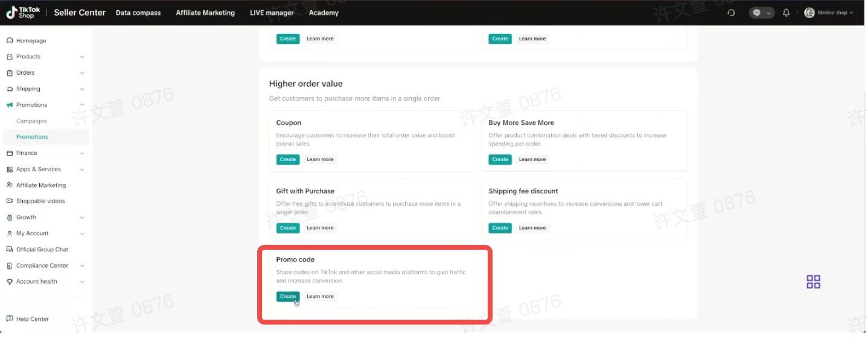Open Help Center in the sidebar
Screen dimensions: 868x339
point(32,319)
